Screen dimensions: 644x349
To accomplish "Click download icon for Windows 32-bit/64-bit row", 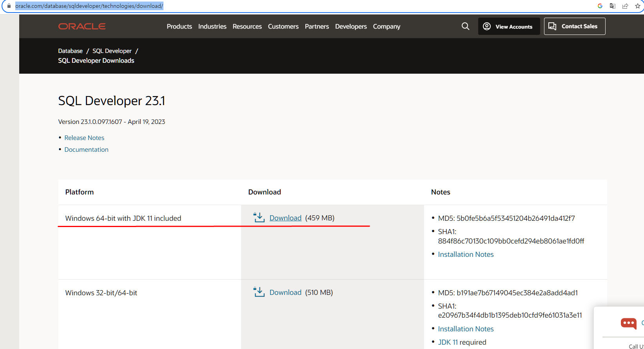I will coord(259,292).
